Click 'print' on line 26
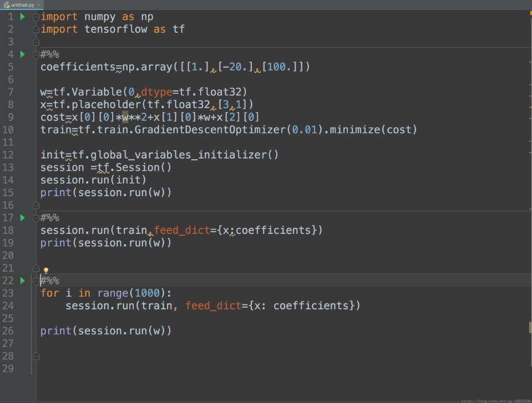532x403 pixels. (56, 331)
